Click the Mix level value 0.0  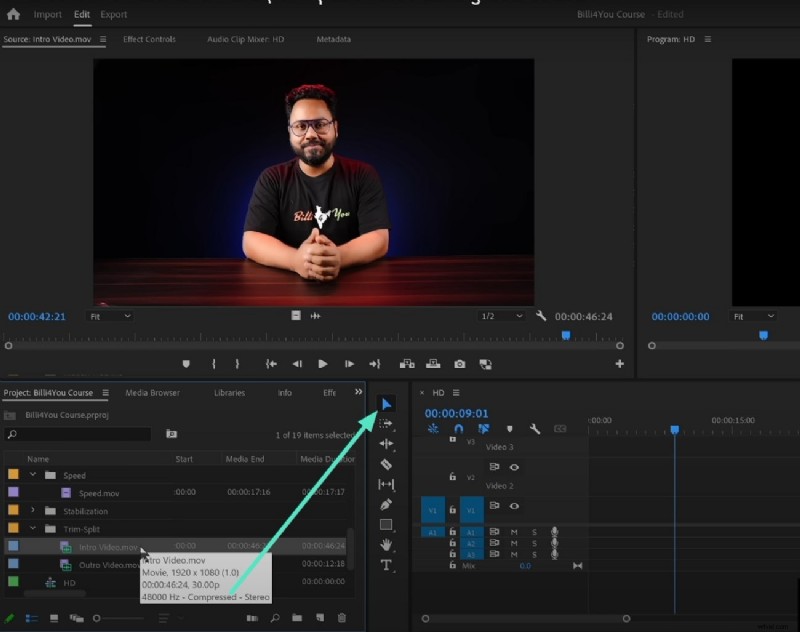(526, 565)
